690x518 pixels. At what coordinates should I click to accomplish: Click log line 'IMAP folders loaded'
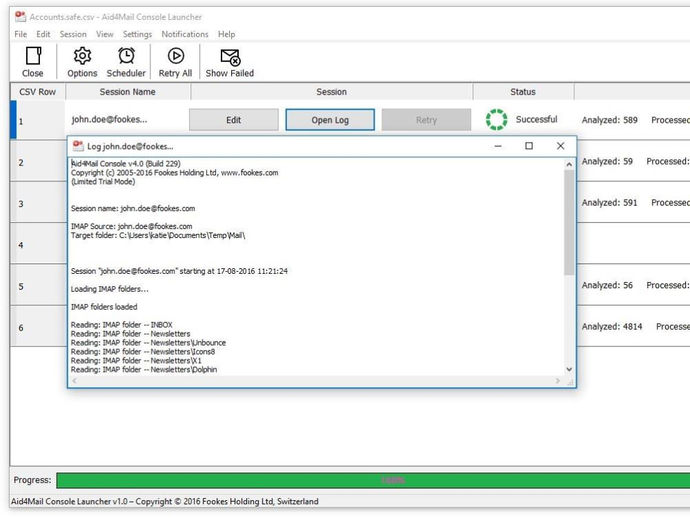tap(104, 307)
